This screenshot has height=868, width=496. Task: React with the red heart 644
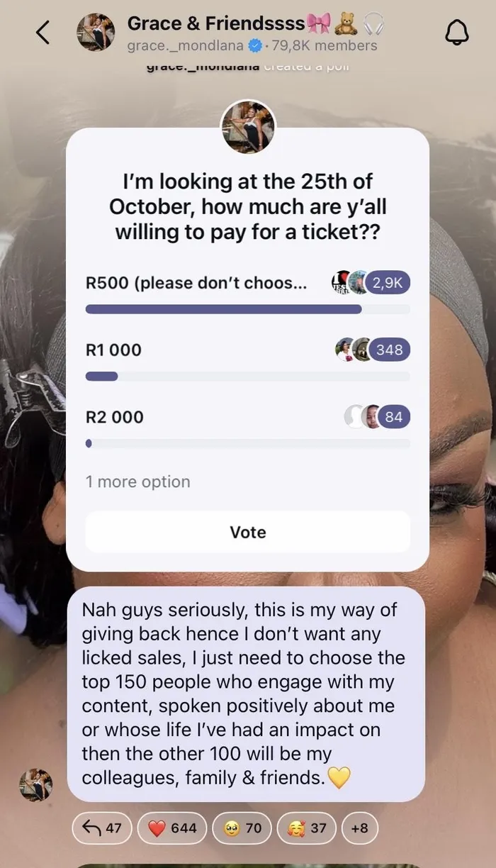(x=172, y=828)
